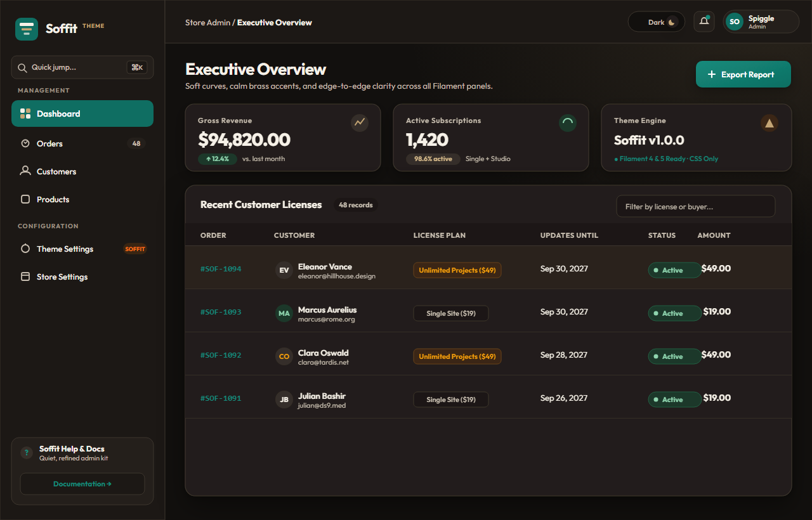Click the 12.4% growth badge
This screenshot has width=812, height=520.
218,159
